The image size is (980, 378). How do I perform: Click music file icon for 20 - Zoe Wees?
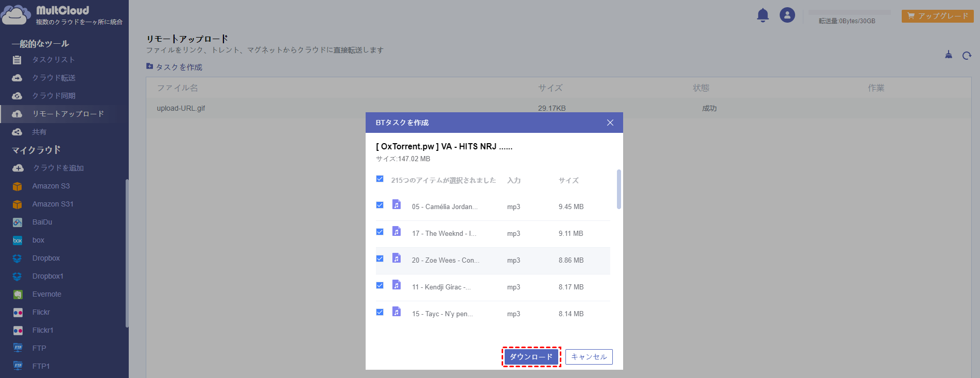[397, 258]
